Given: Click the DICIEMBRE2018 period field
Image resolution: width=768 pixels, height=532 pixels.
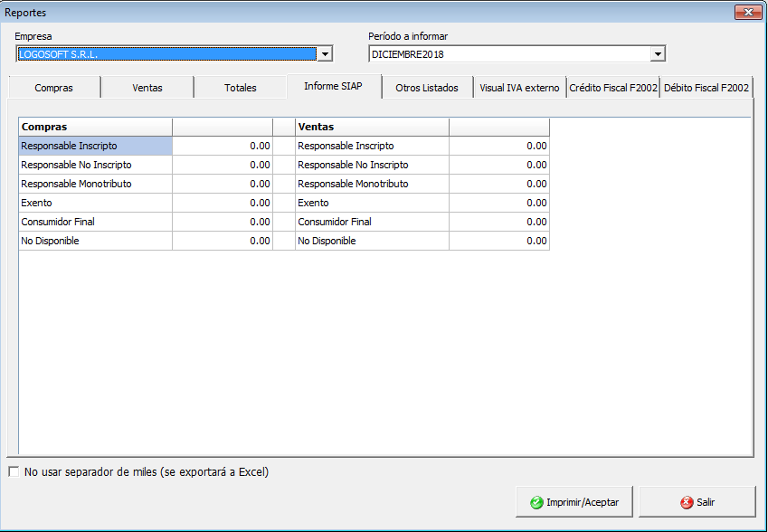Looking at the screenshot, I should coord(508,54).
